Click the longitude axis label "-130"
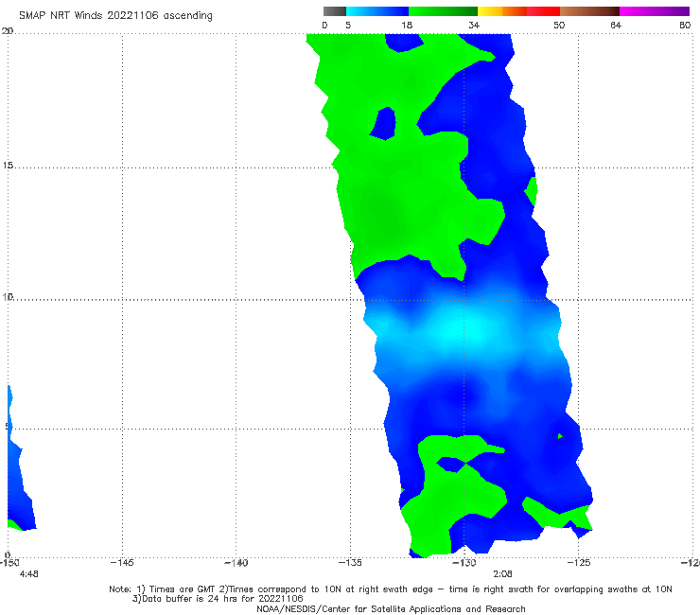 tap(464, 563)
